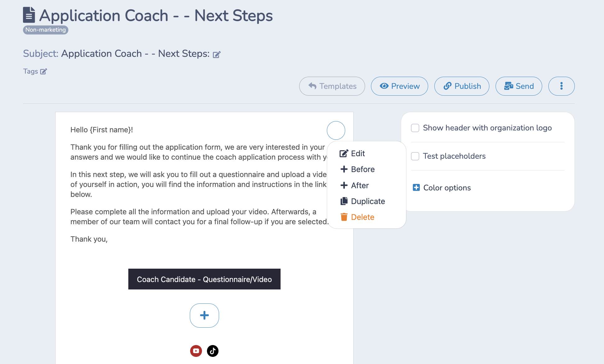Click the Duplicate copy icon in context menu

pyautogui.click(x=343, y=201)
